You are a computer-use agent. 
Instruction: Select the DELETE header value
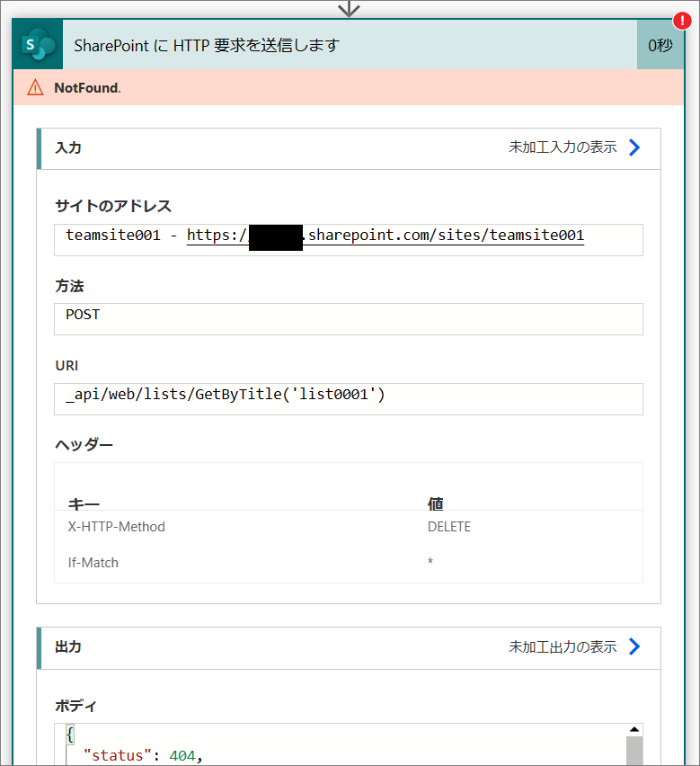(449, 527)
